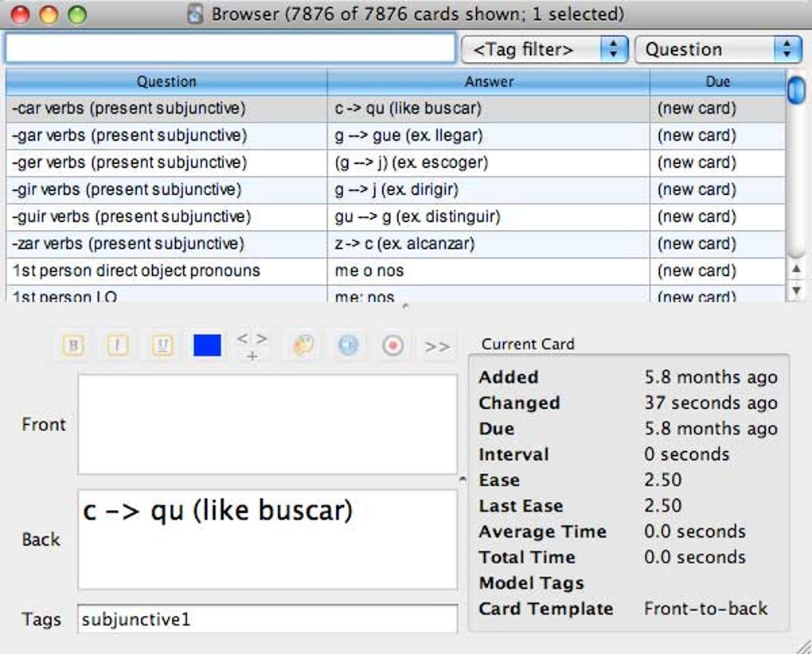Select '1st person direct object pronouns' row

click(x=396, y=271)
